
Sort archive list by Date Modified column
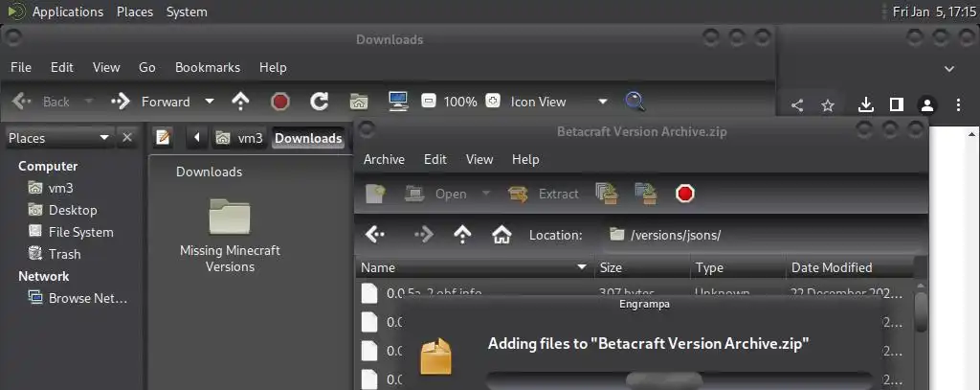point(850,267)
